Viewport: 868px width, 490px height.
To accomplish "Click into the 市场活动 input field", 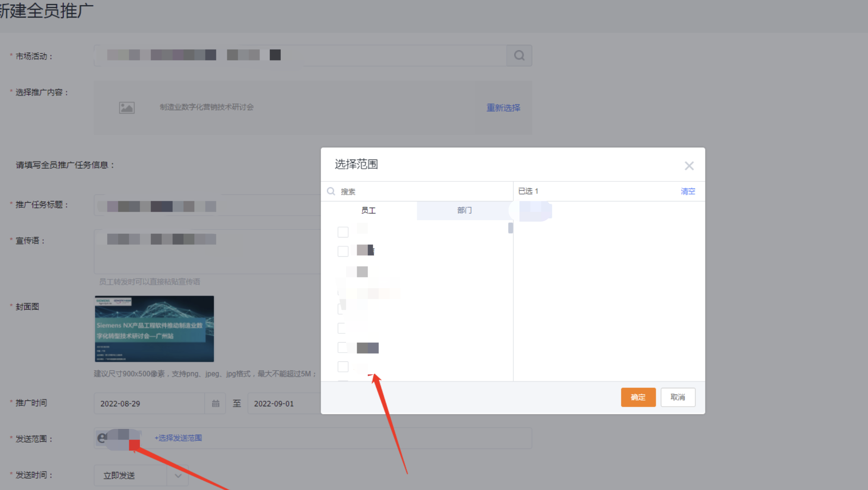I will click(x=300, y=56).
